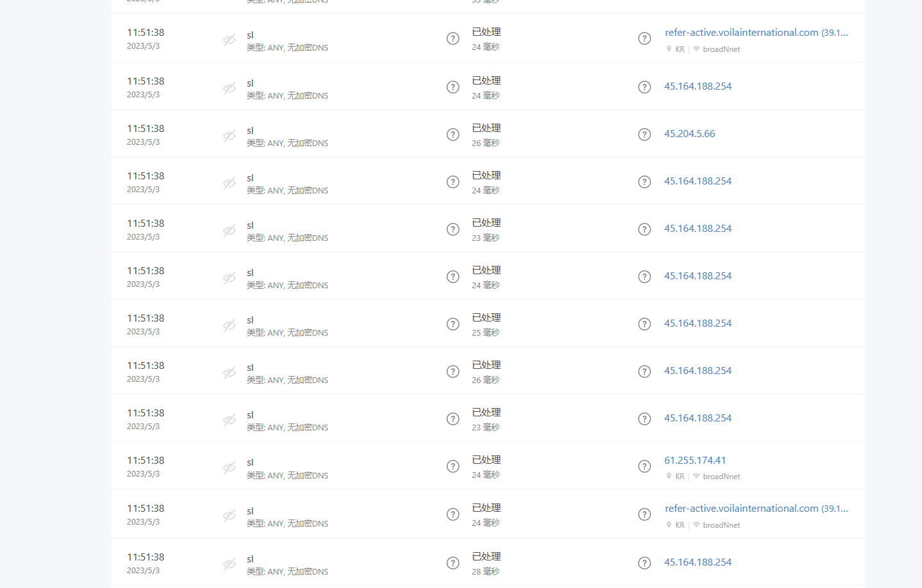
Task: Open the client question-mark icon in the 28 毫秒 row
Action: click(645, 563)
